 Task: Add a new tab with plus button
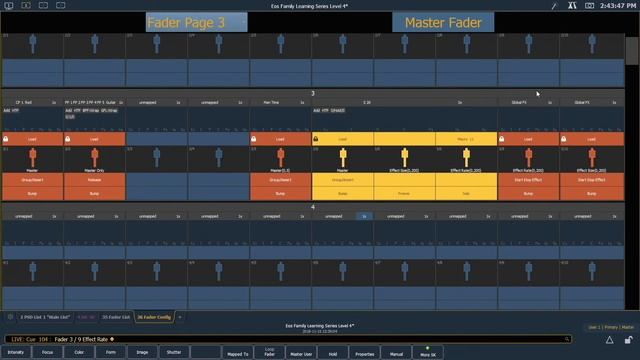tap(180, 317)
